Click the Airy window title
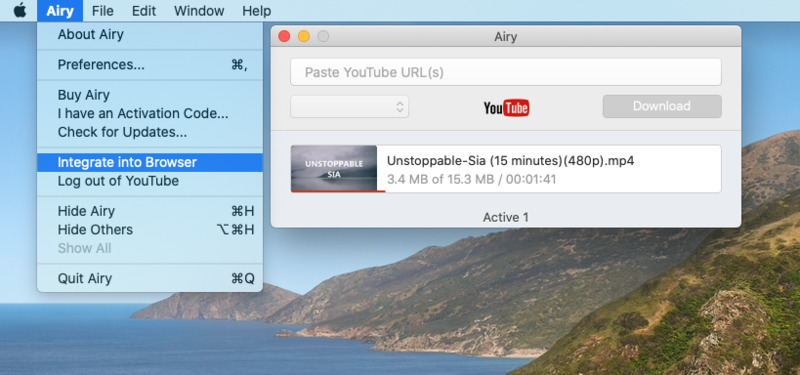 [x=506, y=37]
